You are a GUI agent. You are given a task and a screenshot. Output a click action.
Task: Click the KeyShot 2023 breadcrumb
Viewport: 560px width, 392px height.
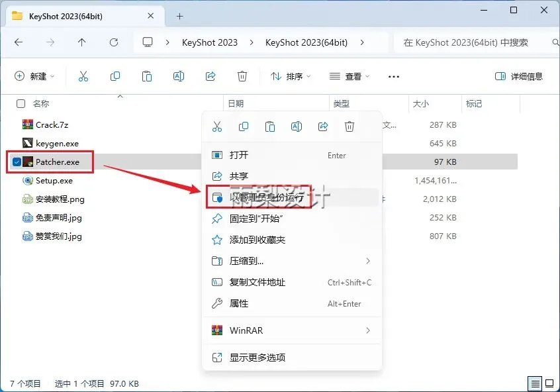(210, 42)
